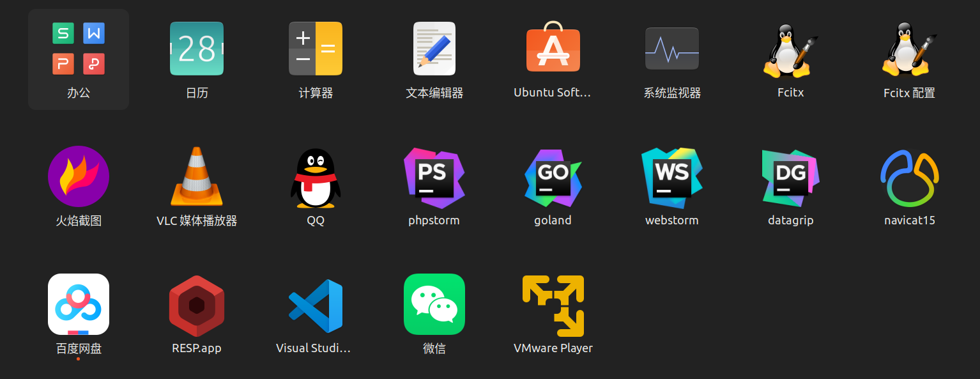The width and height of the screenshot is (980, 379).
Task: Click the WPS PDF mini icon in 办公 folder
Action: (x=94, y=64)
